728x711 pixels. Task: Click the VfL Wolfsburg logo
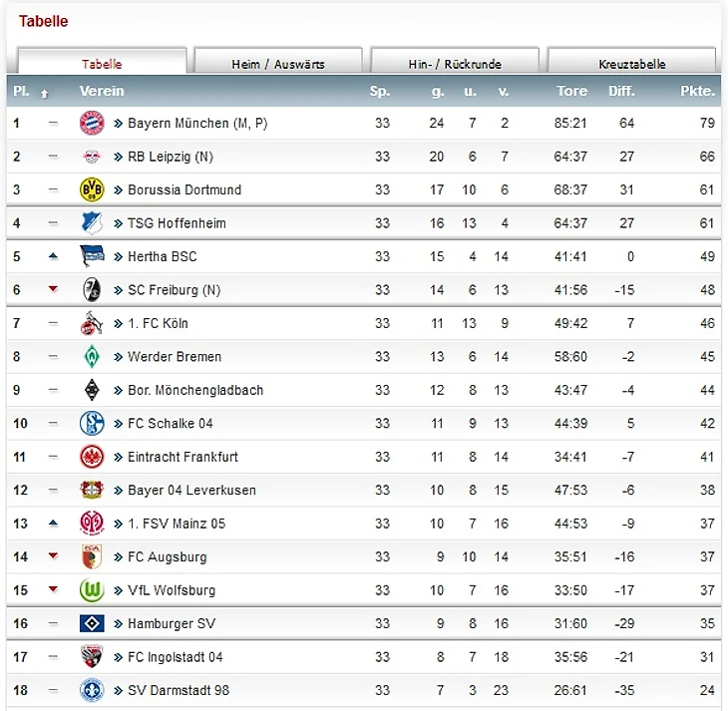[92, 590]
